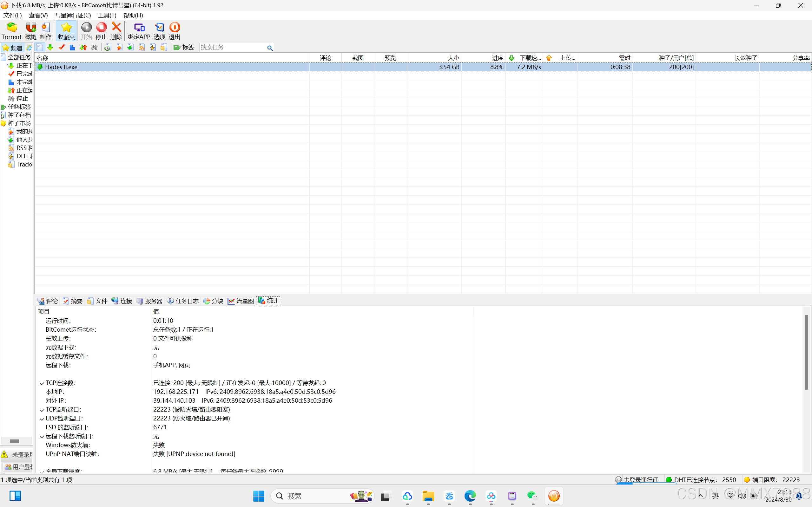The image size is (812, 507).
Task: Open 选项 options from the toolbar
Action: tap(159, 30)
